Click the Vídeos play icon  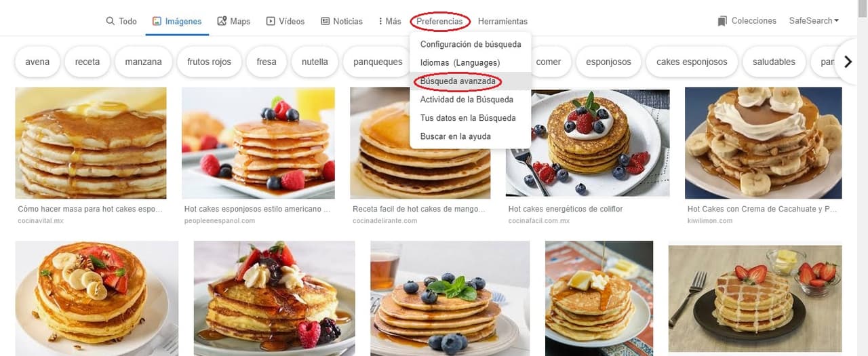point(271,21)
